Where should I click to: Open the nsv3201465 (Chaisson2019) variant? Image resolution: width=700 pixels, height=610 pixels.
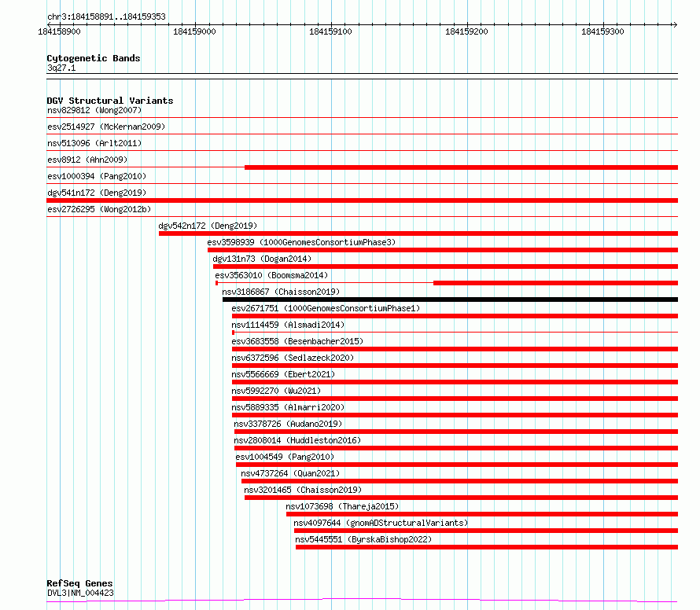click(x=303, y=490)
